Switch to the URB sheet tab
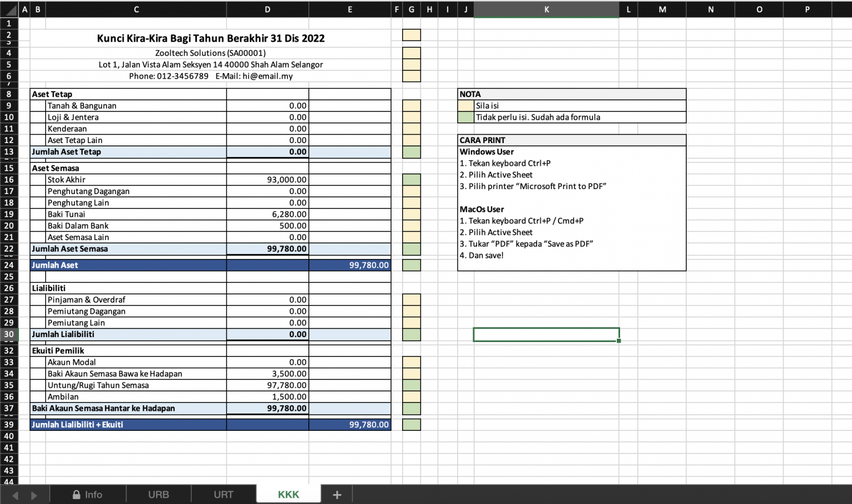This screenshot has width=852, height=504. 159,494
